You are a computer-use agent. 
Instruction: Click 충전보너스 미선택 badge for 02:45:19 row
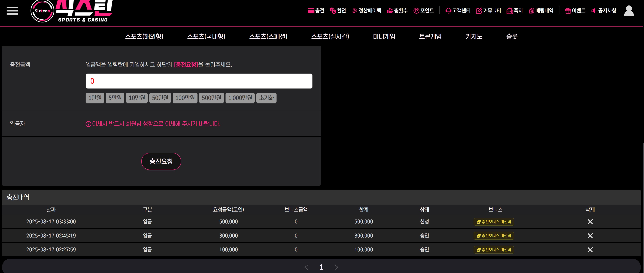[x=494, y=235]
